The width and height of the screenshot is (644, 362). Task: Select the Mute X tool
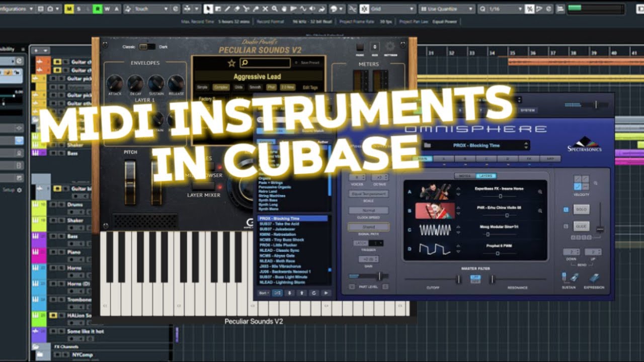point(265,9)
